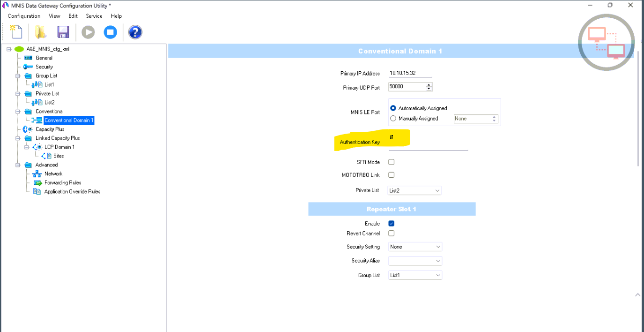Click the Primary UDP Port field
The height and width of the screenshot is (332, 644).
pos(407,87)
